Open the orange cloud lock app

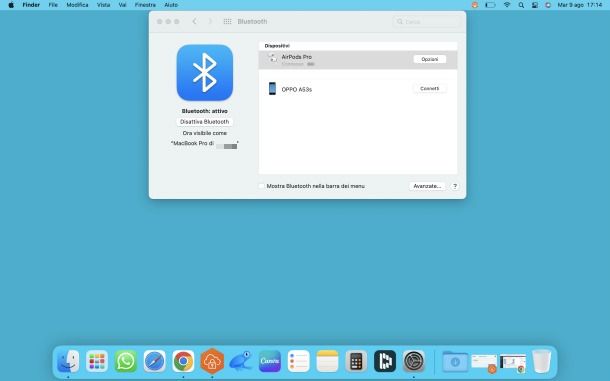pyautogui.click(x=212, y=361)
